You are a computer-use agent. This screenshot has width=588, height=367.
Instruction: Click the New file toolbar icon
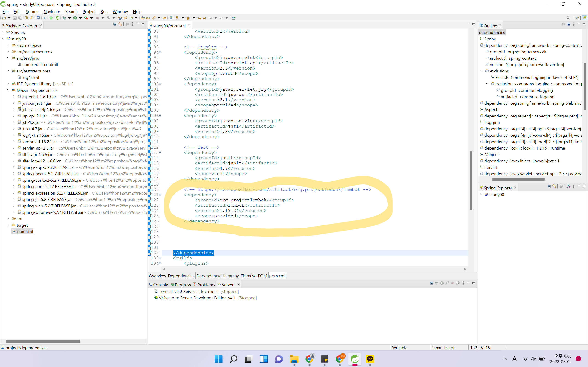coord(4,18)
